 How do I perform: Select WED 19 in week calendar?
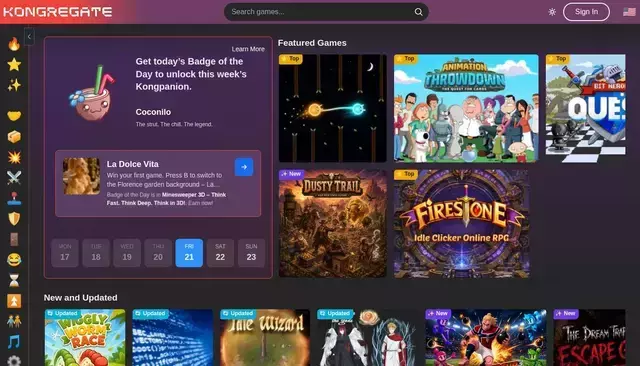pyautogui.click(x=127, y=253)
